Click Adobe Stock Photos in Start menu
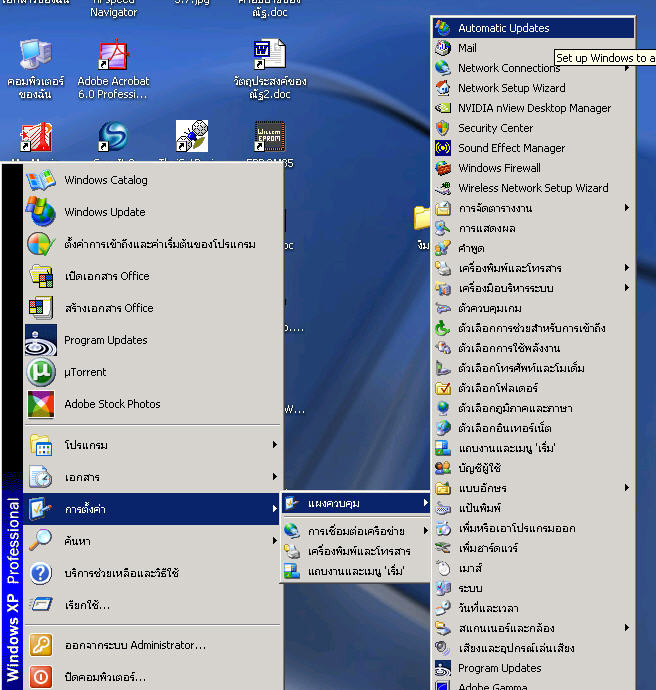 click(x=152, y=404)
